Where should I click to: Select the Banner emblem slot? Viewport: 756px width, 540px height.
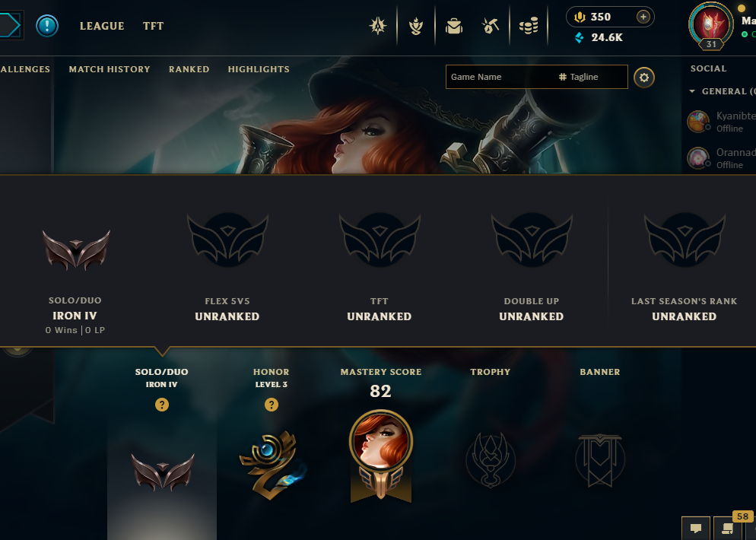pyautogui.click(x=600, y=459)
